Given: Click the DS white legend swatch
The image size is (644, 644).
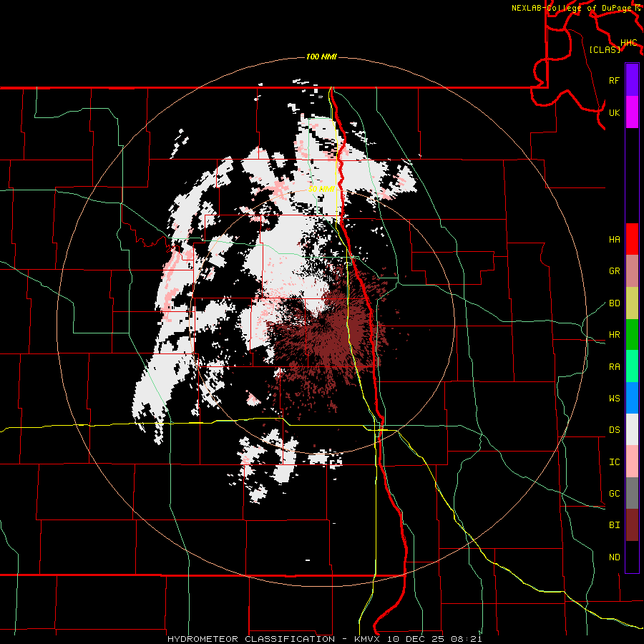Looking at the screenshot, I should point(632,429).
